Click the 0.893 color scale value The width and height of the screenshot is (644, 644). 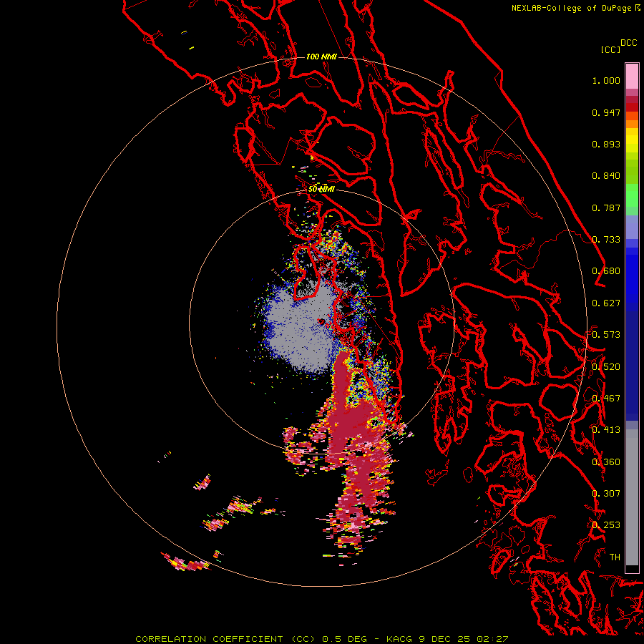click(x=606, y=144)
